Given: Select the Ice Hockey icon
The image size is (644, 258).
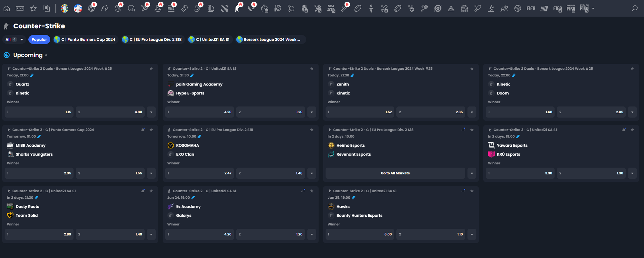Looking at the screenshot, I should point(198,8).
